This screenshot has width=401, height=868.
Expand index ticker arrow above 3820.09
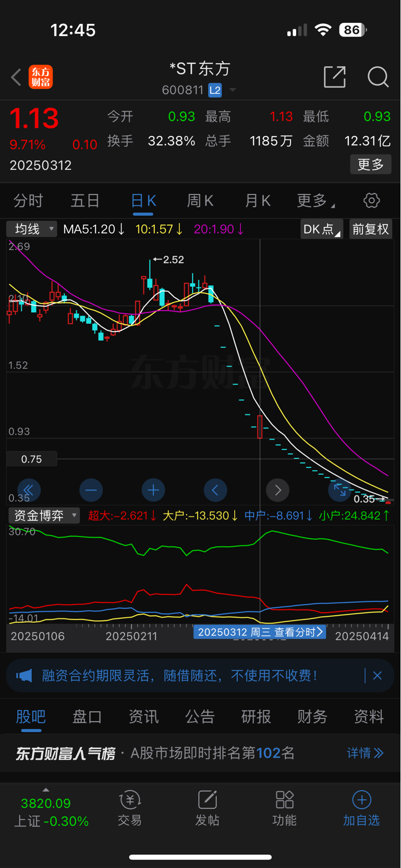coord(46,790)
